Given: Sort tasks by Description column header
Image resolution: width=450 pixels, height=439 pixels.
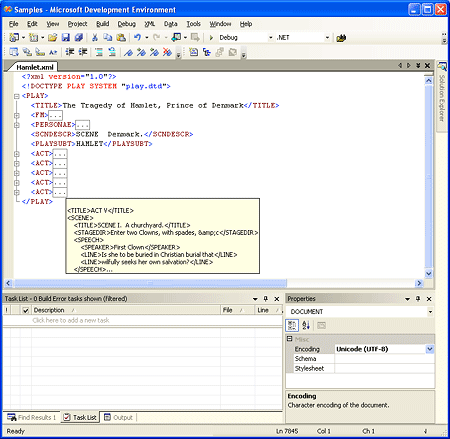Looking at the screenshot, I should pyautogui.click(x=125, y=310).
